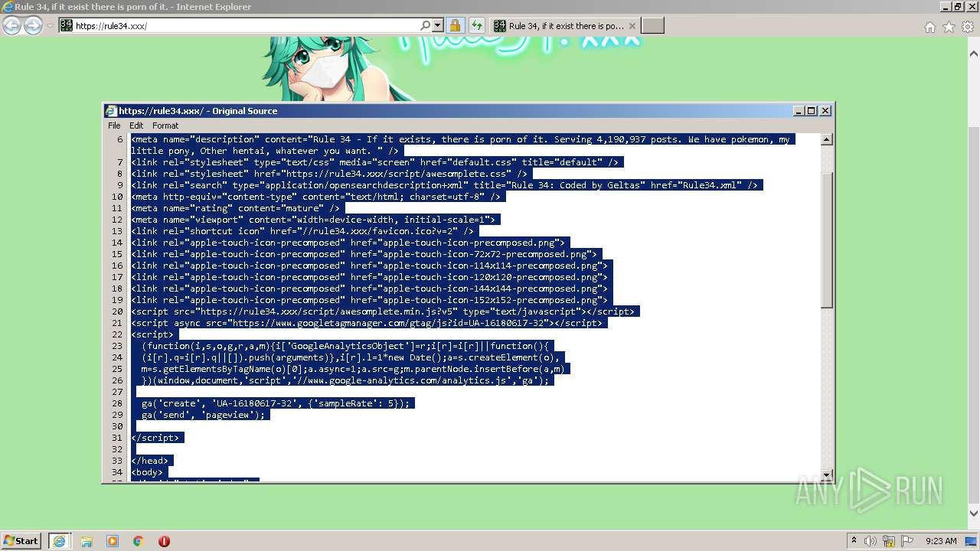Maximize the Original Source window

tap(812, 110)
